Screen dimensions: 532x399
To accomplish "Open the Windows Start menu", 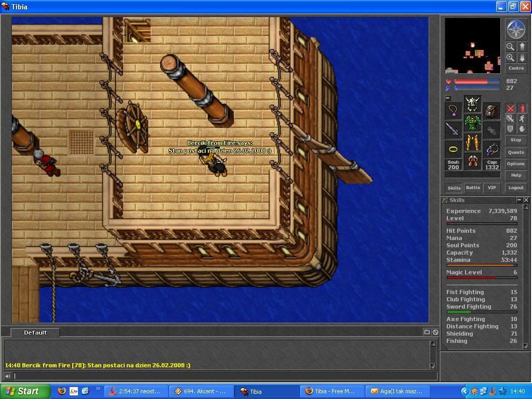I will (x=25, y=391).
